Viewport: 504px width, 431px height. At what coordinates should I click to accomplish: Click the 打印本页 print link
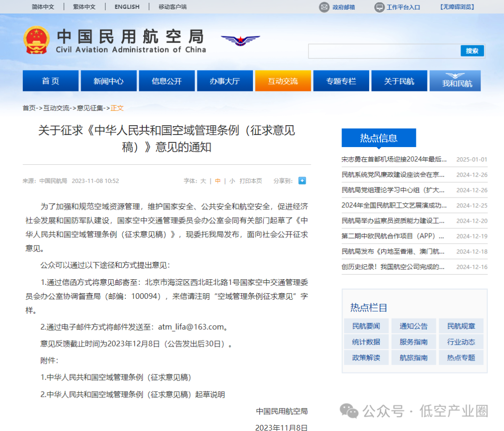pyautogui.click(x=251, y=181)
